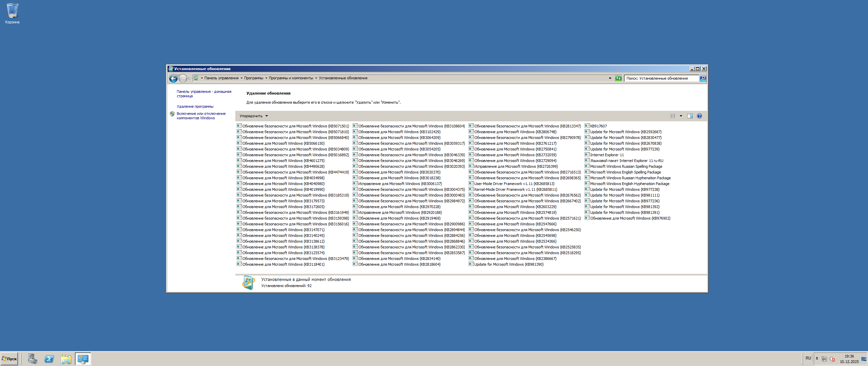This screenshot has width=868, height=366.
Task: Click Программы и компоненты breadcrumb
Action: click(291, 78)
